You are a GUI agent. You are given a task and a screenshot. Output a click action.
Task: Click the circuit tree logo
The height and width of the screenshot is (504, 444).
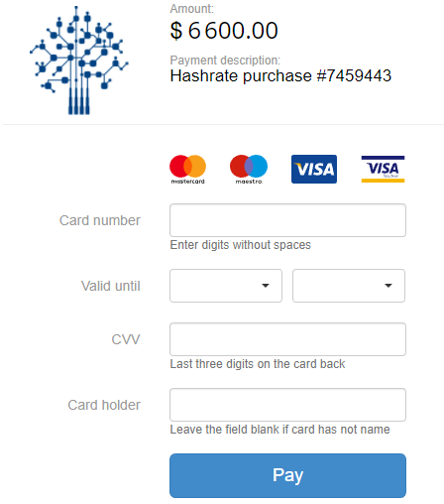click(x=79, y=61)
